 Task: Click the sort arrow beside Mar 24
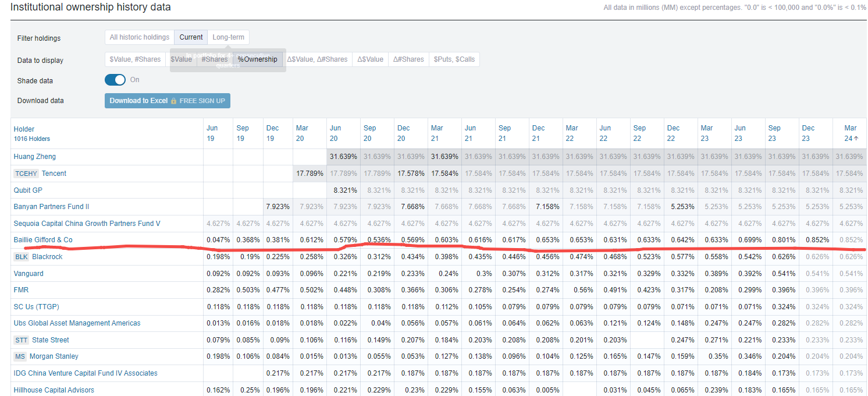point(856,139)
